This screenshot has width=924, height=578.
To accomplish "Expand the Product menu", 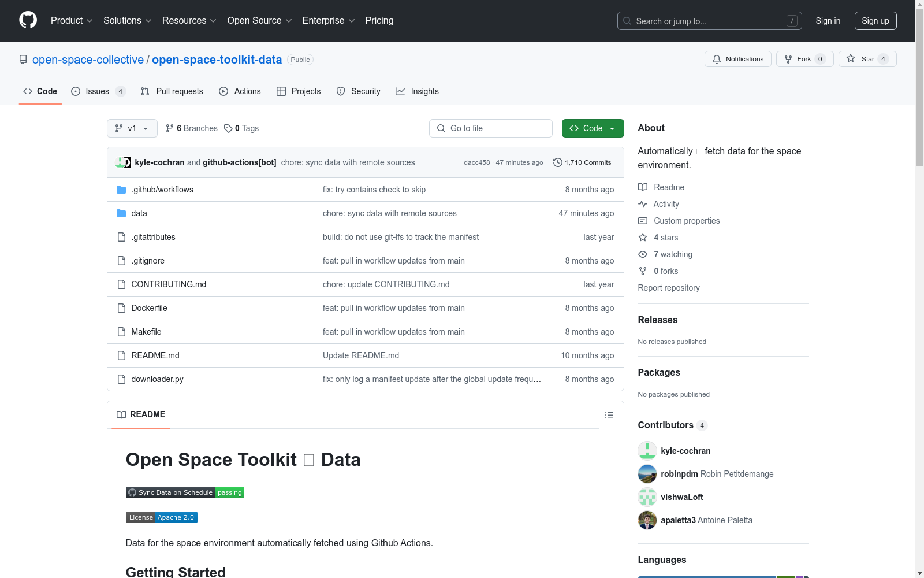I will point(72,21).
